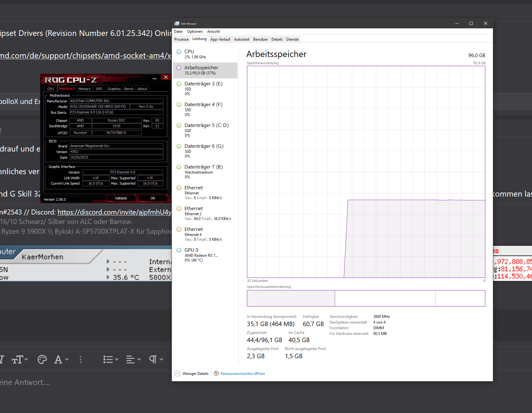Open the font family A dropdown
The image size is (532, 413).
pos(61,359)
